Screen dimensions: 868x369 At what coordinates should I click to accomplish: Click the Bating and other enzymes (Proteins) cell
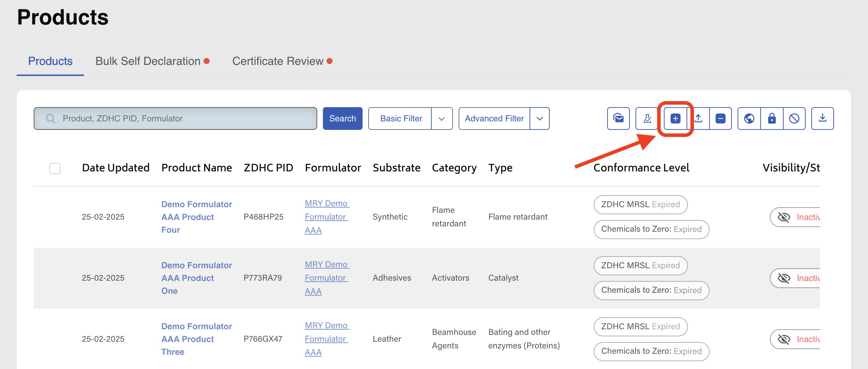click(x=524, y=339)
